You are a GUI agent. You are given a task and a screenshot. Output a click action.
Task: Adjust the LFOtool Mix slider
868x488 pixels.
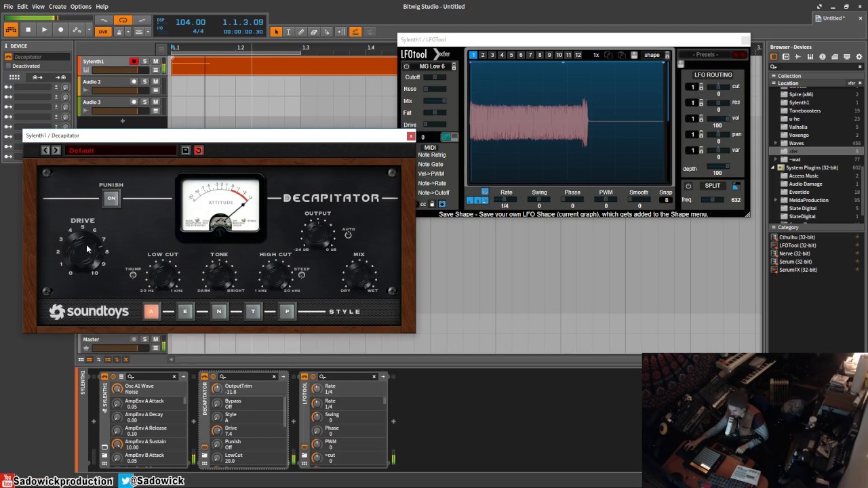[435, 101]
